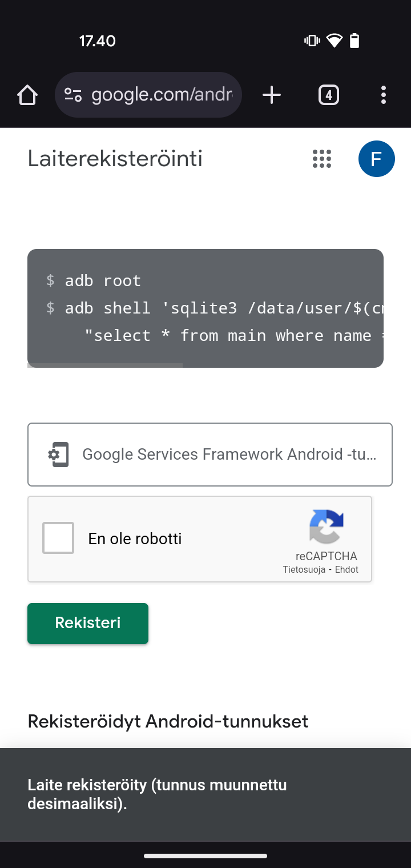Screen dimensions: 411x868
Task: Open the account avatar labeled F
Action: coord(377,159)
